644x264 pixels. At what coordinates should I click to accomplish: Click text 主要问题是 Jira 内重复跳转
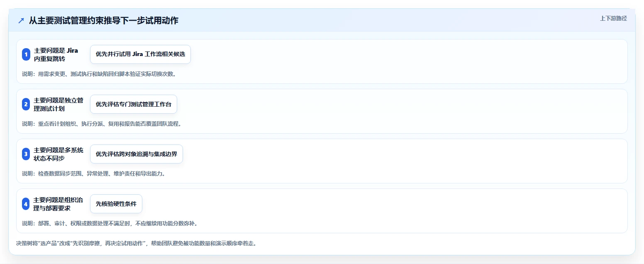56,54
